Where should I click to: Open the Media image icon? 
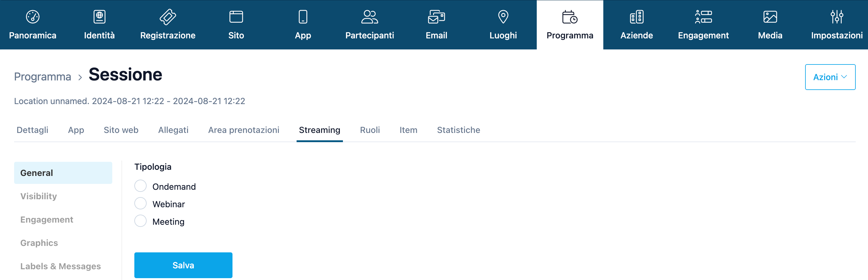(770, 17)
